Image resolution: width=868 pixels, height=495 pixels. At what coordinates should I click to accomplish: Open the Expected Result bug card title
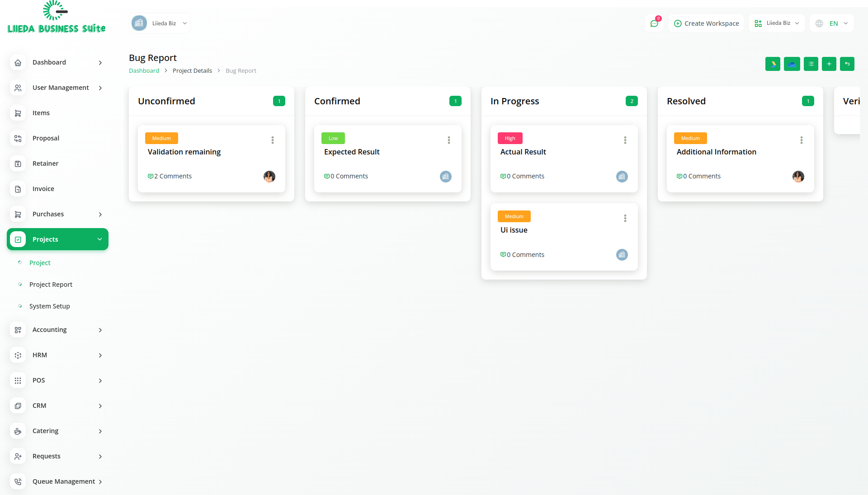click(351, 152)
